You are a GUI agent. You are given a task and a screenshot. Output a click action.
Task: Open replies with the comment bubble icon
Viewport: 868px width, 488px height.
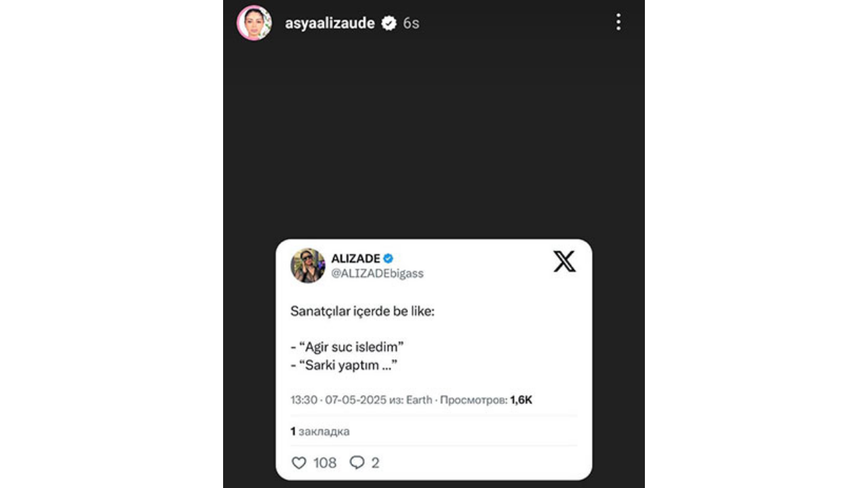coord(357,463)
